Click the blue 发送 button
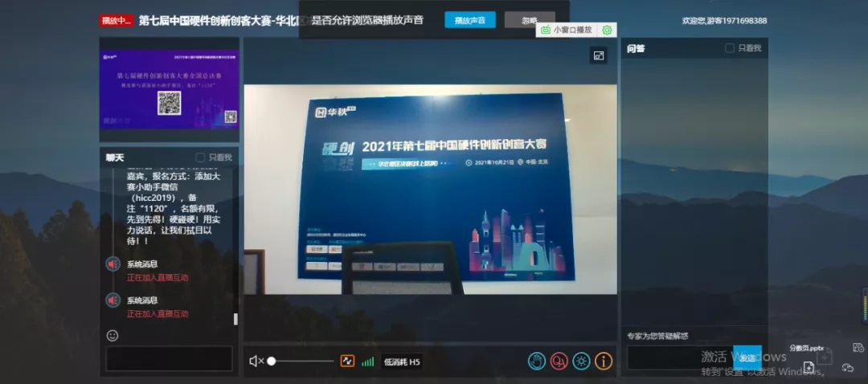The image size is (868, 384). click(747, 358)
